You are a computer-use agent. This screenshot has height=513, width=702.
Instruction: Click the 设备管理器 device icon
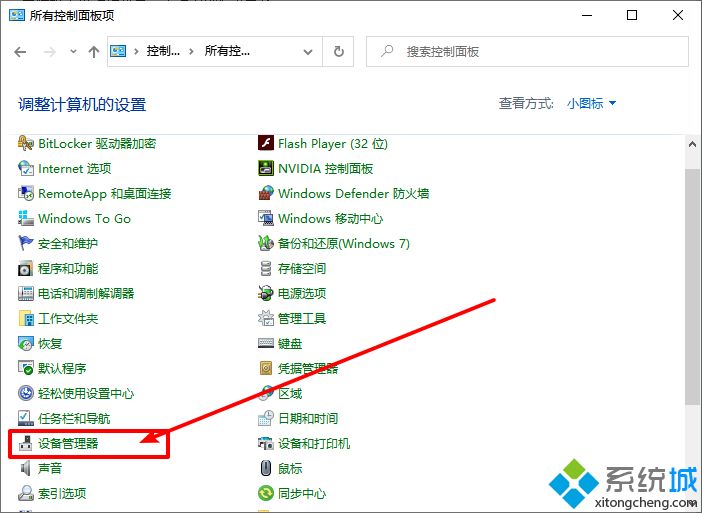click(26, 444)
